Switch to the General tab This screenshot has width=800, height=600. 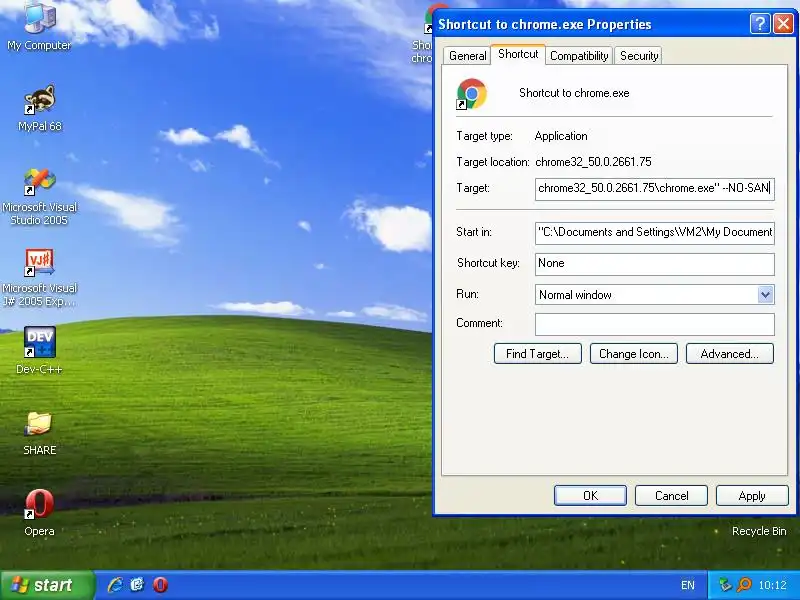[467, 56]
